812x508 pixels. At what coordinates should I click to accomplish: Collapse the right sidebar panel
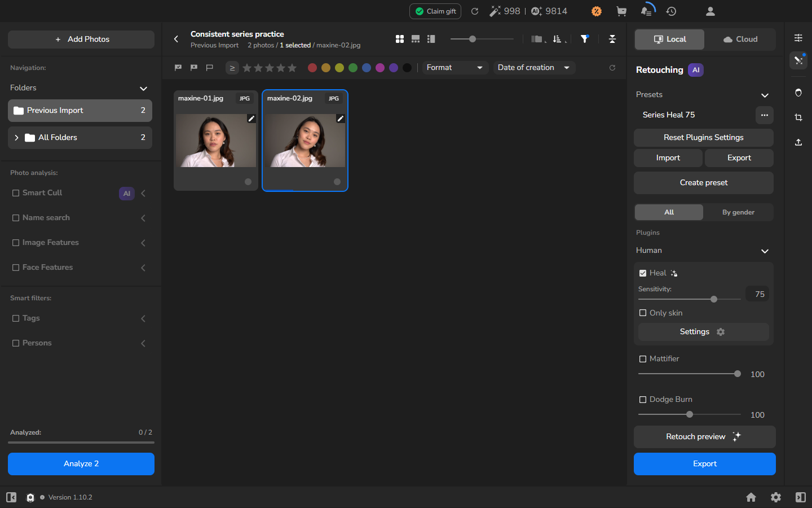801,497
